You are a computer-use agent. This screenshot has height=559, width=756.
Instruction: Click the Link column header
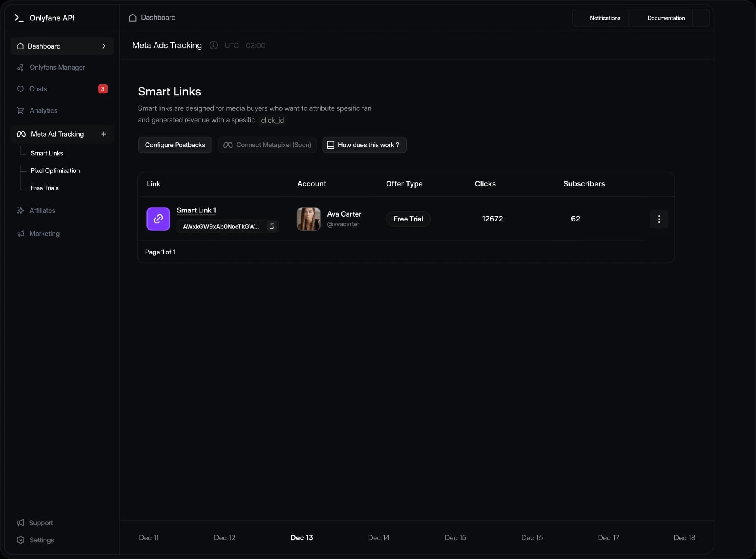point(153,184)
